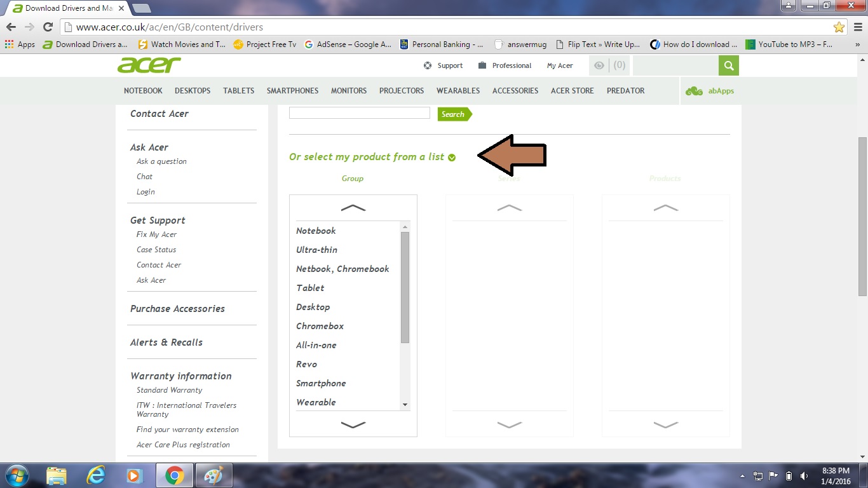Select Netbook, Chromebook in the Group list
Viewport: 868px width, 488px height.
(x=342, y=269)
